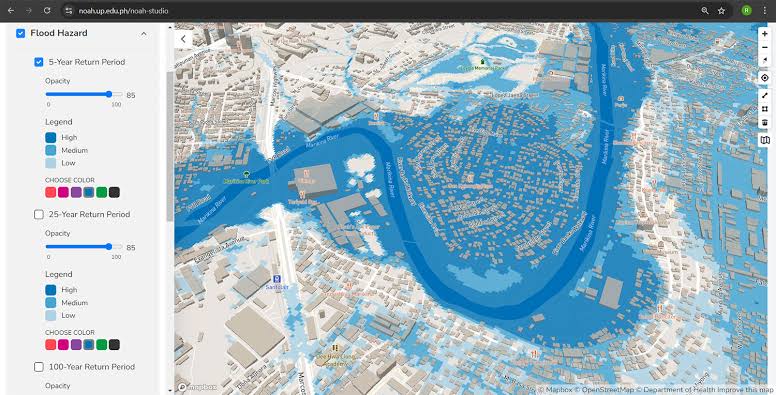Viewport: 776px width, 395px height.
Task: Collapse the Flood Hazard section chevron
Action: pyautogui.click(x=144, y=34)
